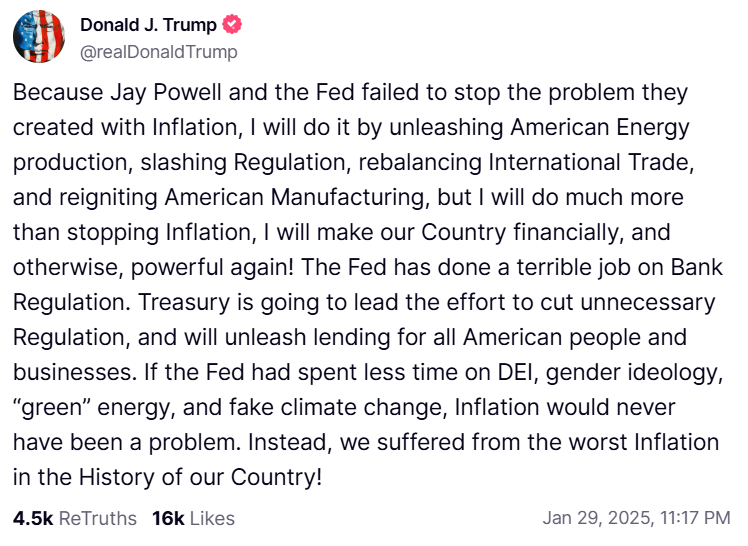This screenshot has height=546, width=748.
Task: Click the 4.5k number in the footer
Action: [x=33, y=518]
